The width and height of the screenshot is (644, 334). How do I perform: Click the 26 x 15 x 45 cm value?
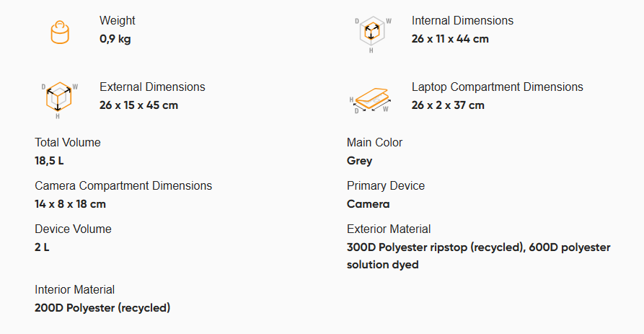[138, 105]
